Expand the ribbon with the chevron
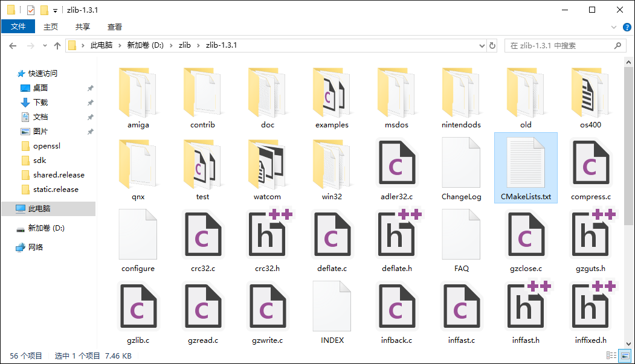Viewport: 635px width, 364px height. click(x=615, y=27)
